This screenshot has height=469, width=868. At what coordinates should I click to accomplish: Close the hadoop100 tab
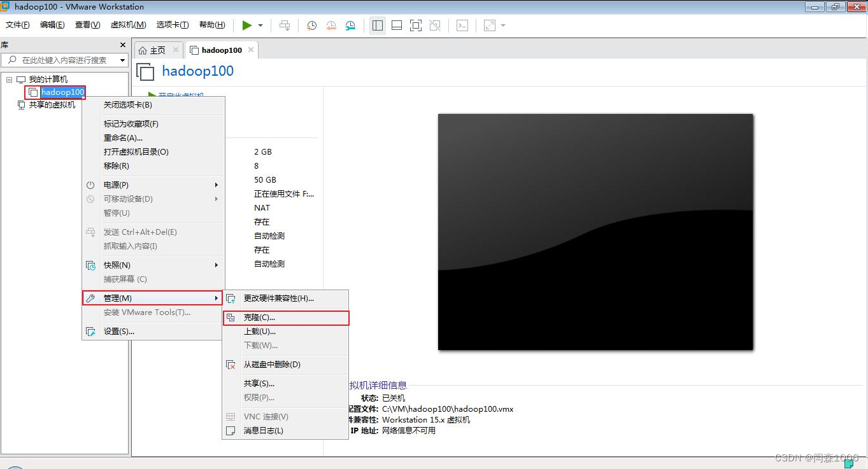pos(251,50)
